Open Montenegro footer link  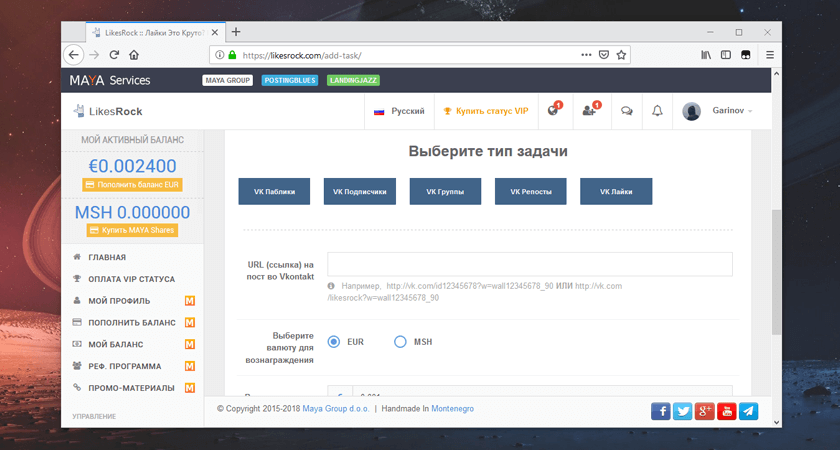click(x=453, y=409)
